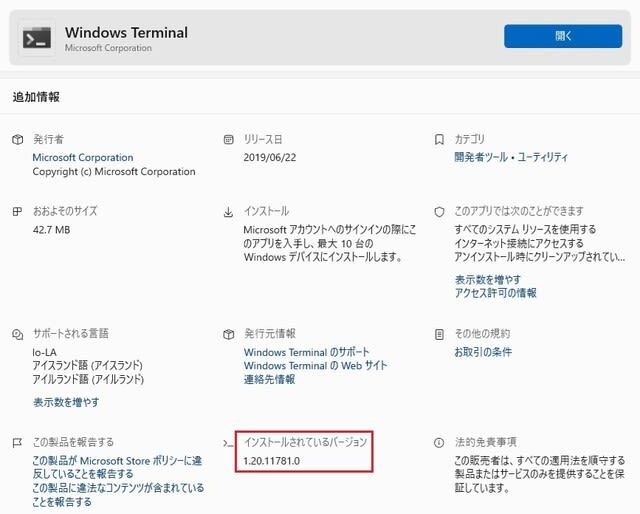Click the アイスランド語 (アイスランド) language entry
Viewport: 640px width, 514px height.
pyautogui.click(x=87, y=365)
